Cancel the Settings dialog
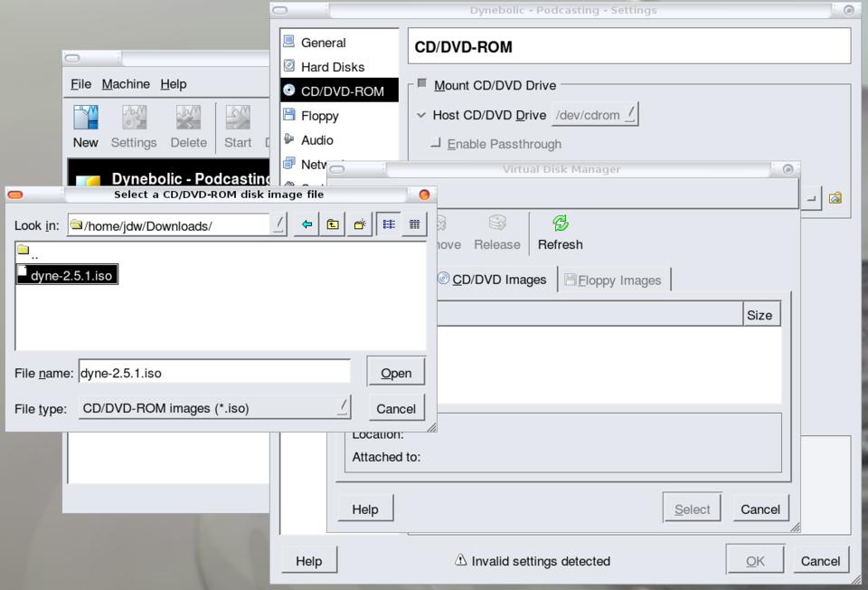 click(x=820, y=561)
